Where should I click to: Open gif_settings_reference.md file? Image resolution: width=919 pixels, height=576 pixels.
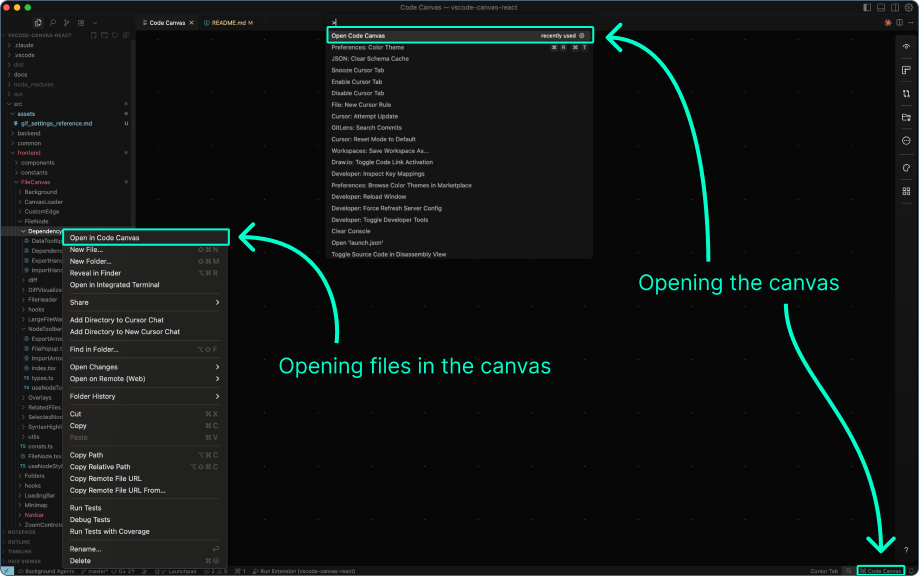tap(66, 124)
